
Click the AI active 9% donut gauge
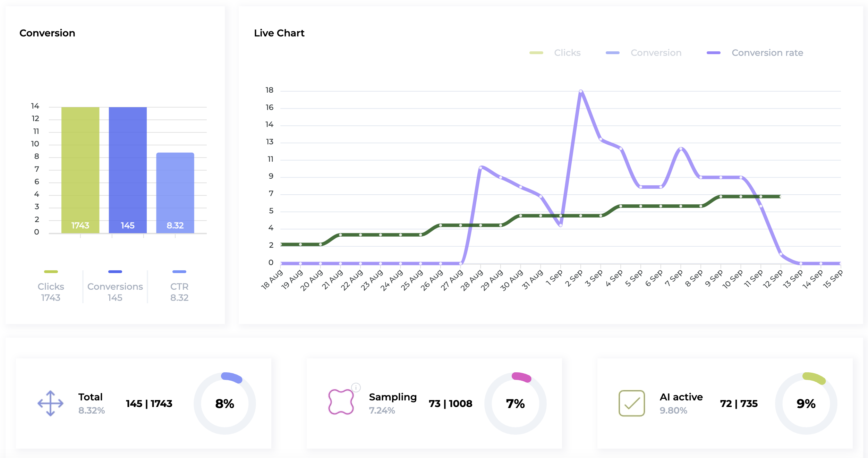click(806, 403)
